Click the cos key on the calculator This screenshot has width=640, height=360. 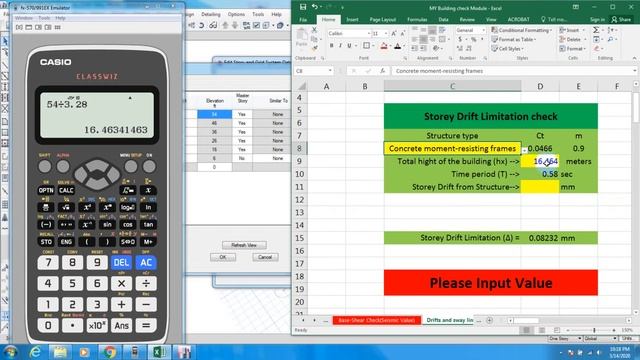pyautogui.click(x=128, y=224)
